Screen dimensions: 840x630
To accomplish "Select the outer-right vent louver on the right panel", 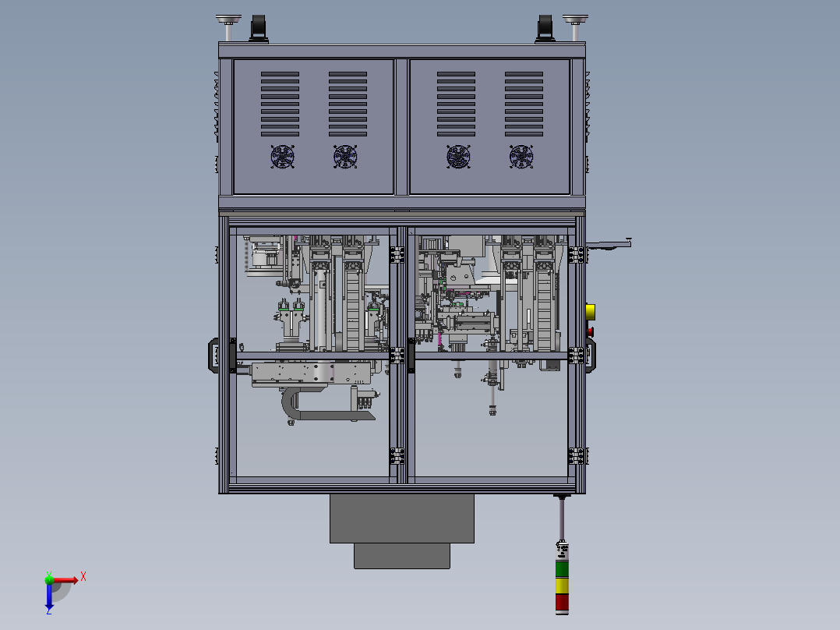I will (x=524, y=104).
